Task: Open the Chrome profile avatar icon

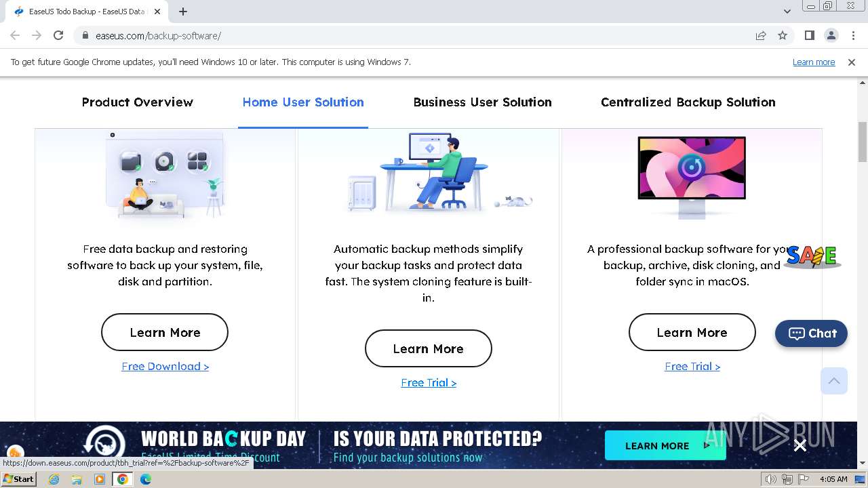Action: point(831,35)
